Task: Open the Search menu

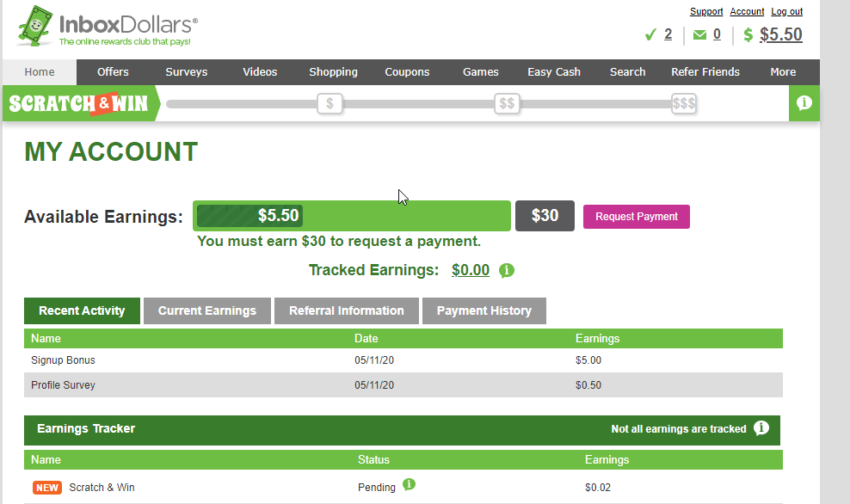Action: tap(628, 72)
